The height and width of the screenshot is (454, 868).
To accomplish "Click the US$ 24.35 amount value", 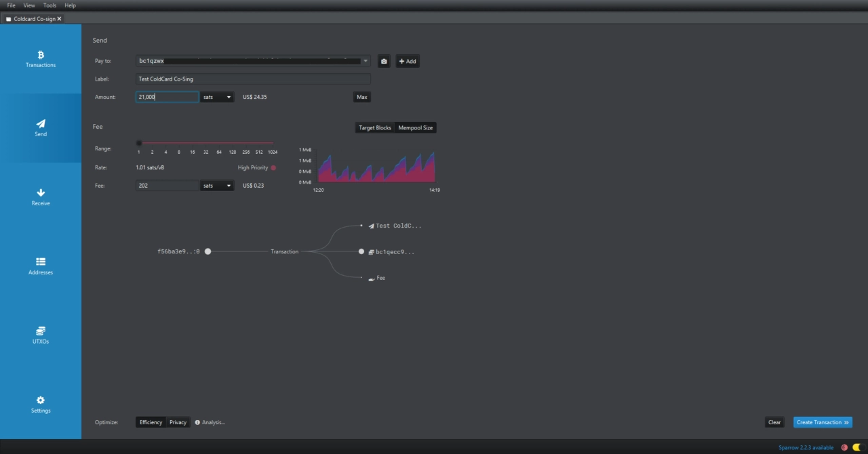I will point(255,97).
